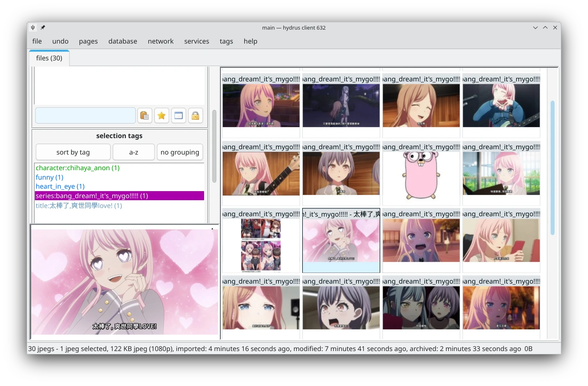The height and width of the screenshot is (386, 588).
Task: Click the tag search input field
Action: pos(85,116)
